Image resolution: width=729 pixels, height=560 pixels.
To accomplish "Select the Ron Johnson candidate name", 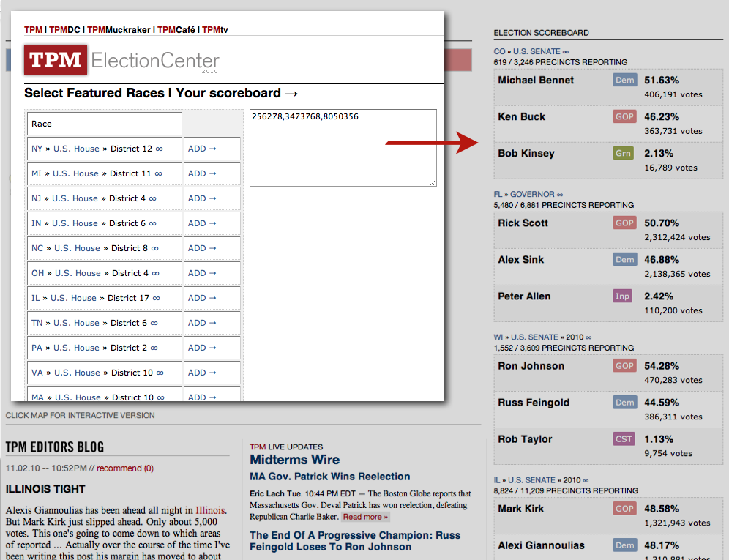I will tap(531, 366).
